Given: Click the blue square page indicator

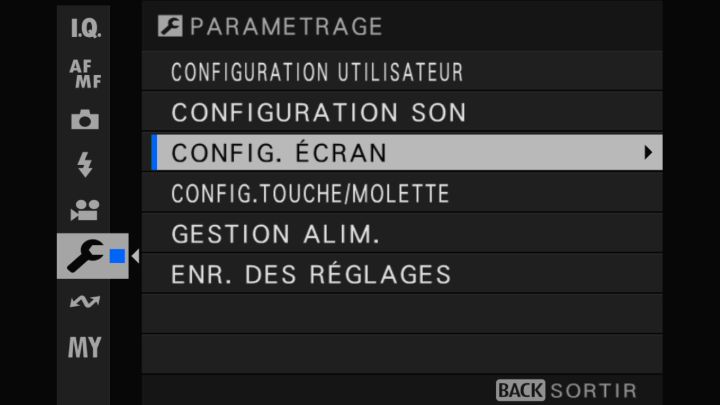Looking at the screenshot, I should [x=117, y=257].
